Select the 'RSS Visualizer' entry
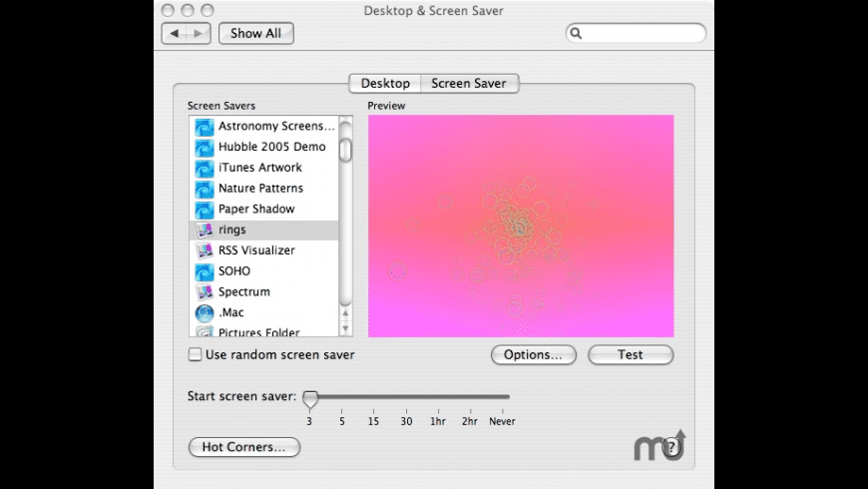Screen dimensions: 868x489 pyautogui.click(x=263, y=250)
